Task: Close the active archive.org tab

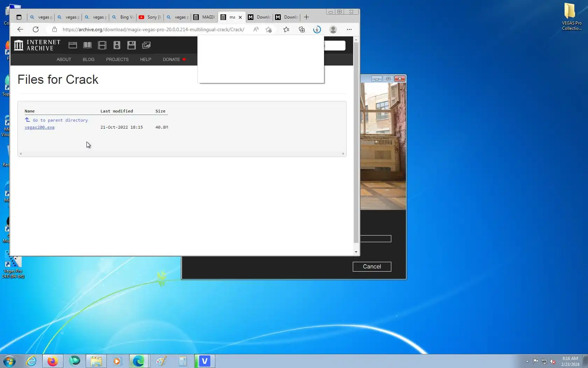Action: pyautogui.click(x=240, y=17)
